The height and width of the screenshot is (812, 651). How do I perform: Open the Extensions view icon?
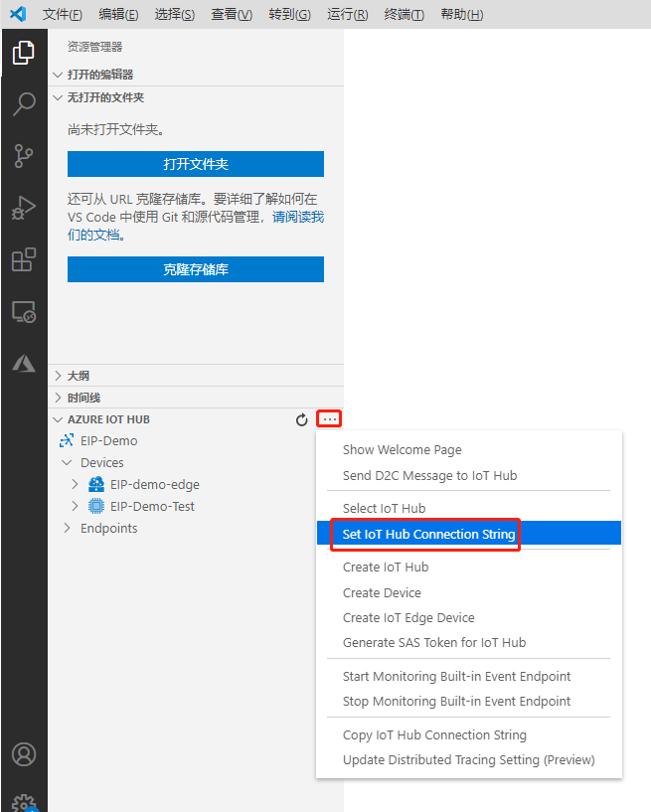pyautogui.click(x=24, y=259)
